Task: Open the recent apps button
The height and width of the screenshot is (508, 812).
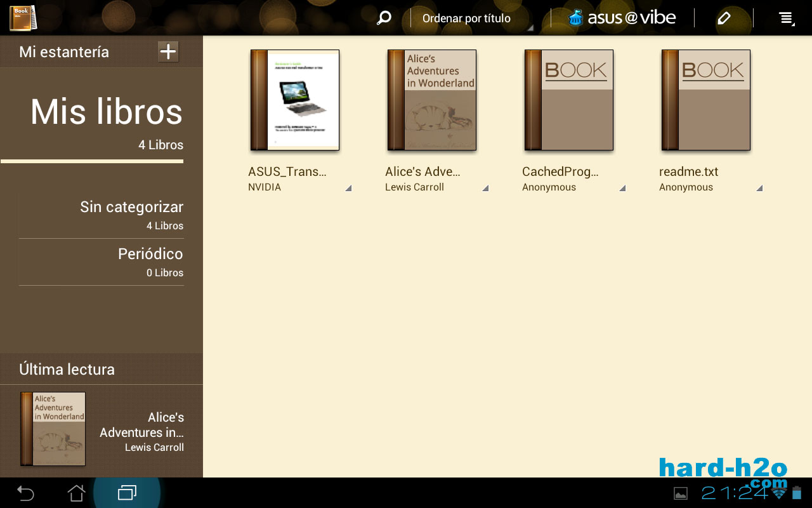Action: pyautogui.click(x=127, y=493)
